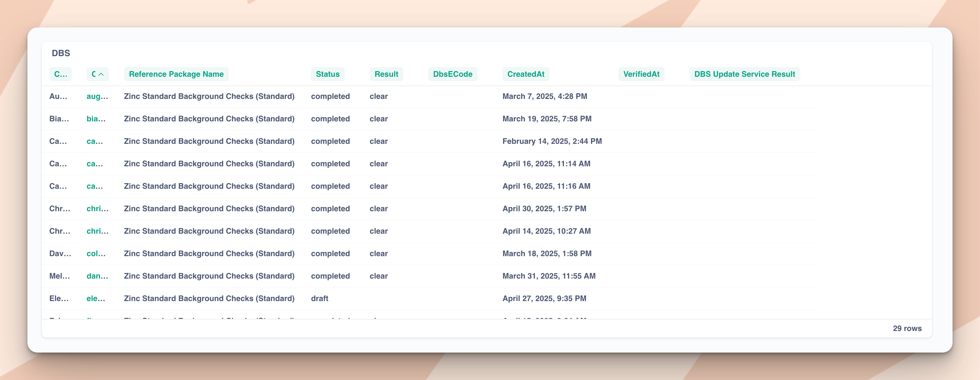
Task: Click the DBS table title
Action: [61, 53]
